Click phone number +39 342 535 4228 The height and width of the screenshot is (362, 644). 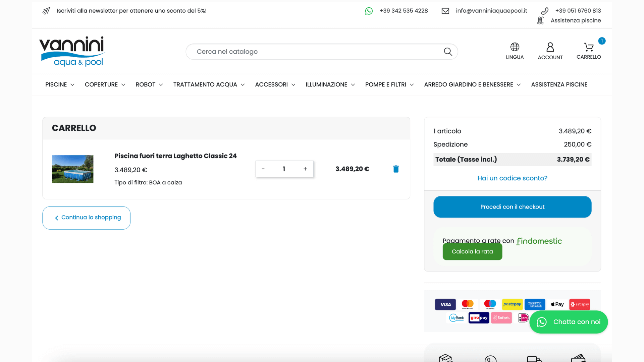pos(404,11)
